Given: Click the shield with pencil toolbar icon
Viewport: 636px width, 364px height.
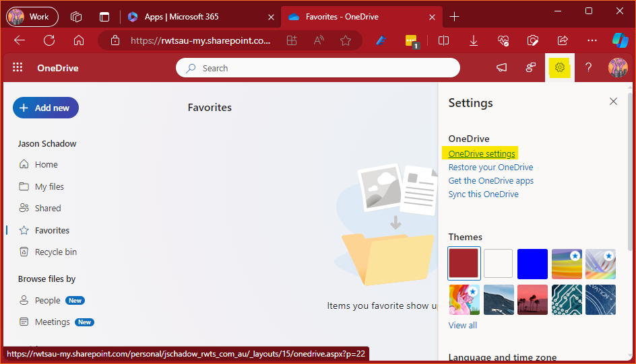Looking at the screenshot, I should pos(532,40).
